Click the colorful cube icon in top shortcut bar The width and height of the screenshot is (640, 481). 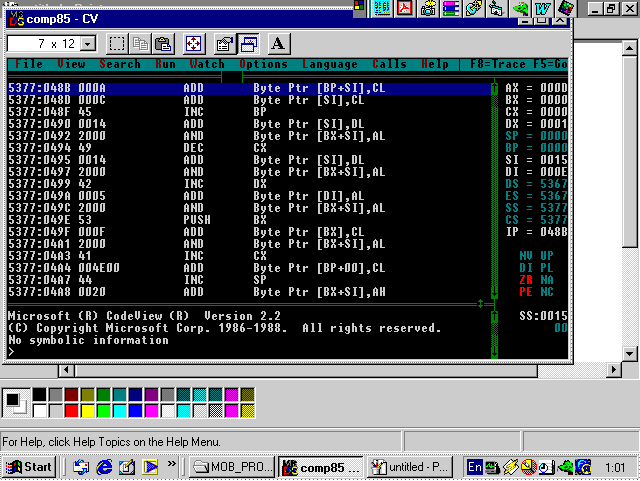[x=566, y=8]
